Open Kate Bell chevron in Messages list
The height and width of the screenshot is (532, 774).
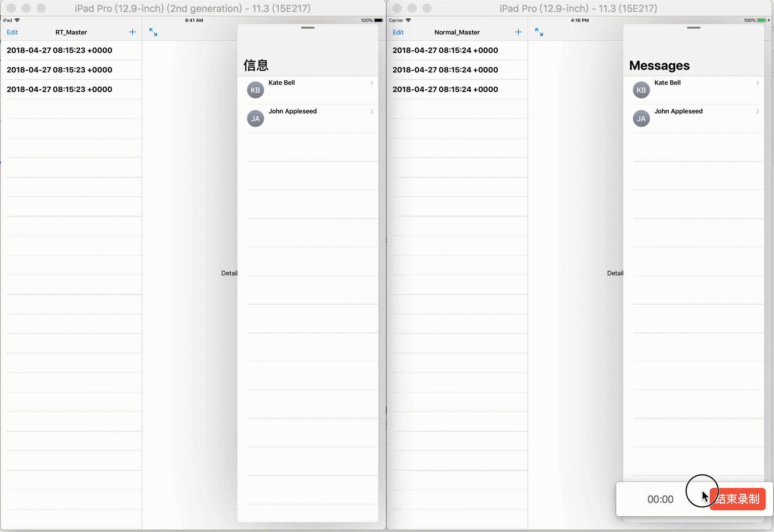coord(758,83)
